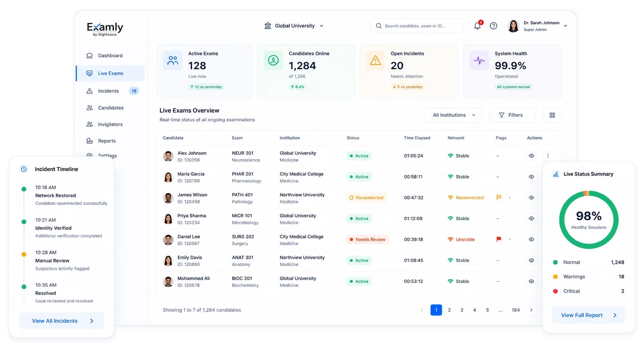Click View All Incidents button

[61, 321]
